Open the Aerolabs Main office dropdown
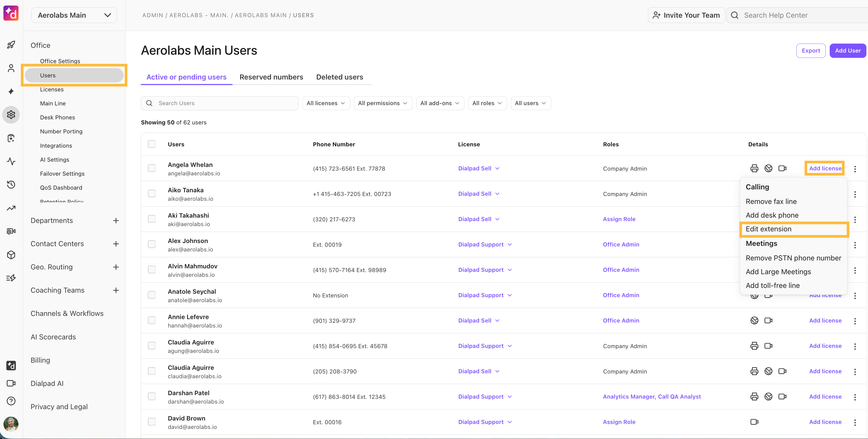Viewport: 868px width, 439px height. click(x=74, y=15)
